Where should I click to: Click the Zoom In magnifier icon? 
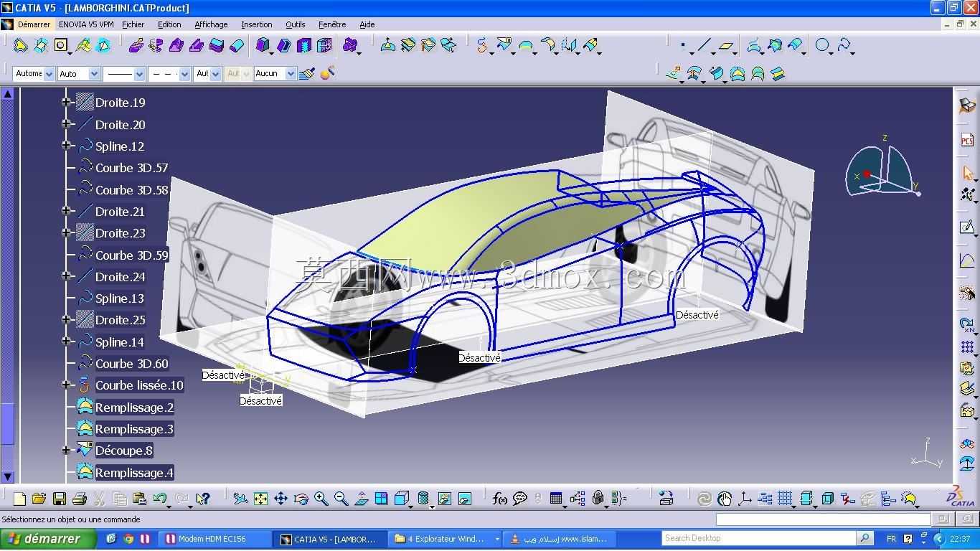(x=321, y=499)
